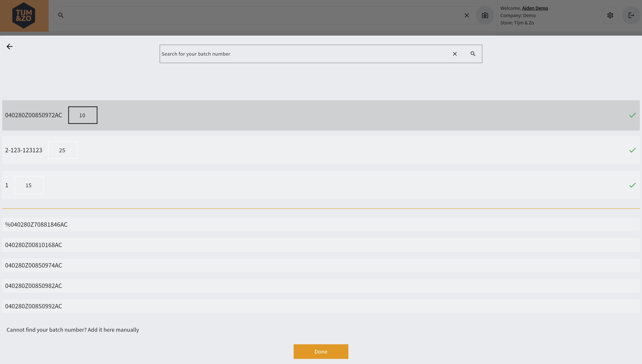Pick batch 040280Z00850982AC
The height and width of the screenshot is (364, 642).
(x=34, y=286)
